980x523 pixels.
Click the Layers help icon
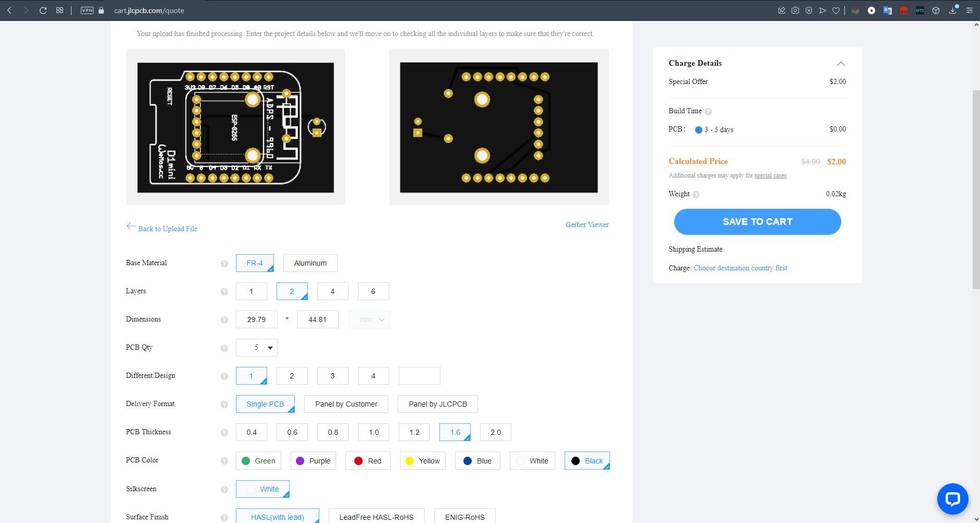[224, 292]
